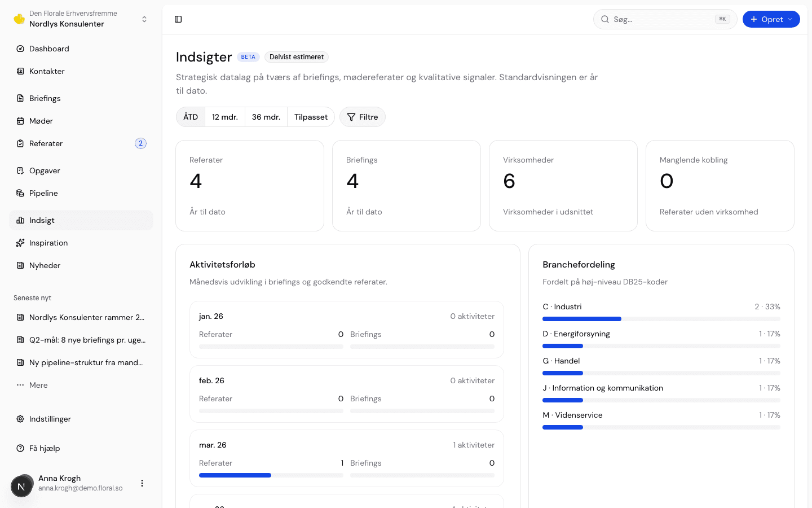812x508 pixels.
Task: Expand the workspace switcher chevrons
Action: 144,19
